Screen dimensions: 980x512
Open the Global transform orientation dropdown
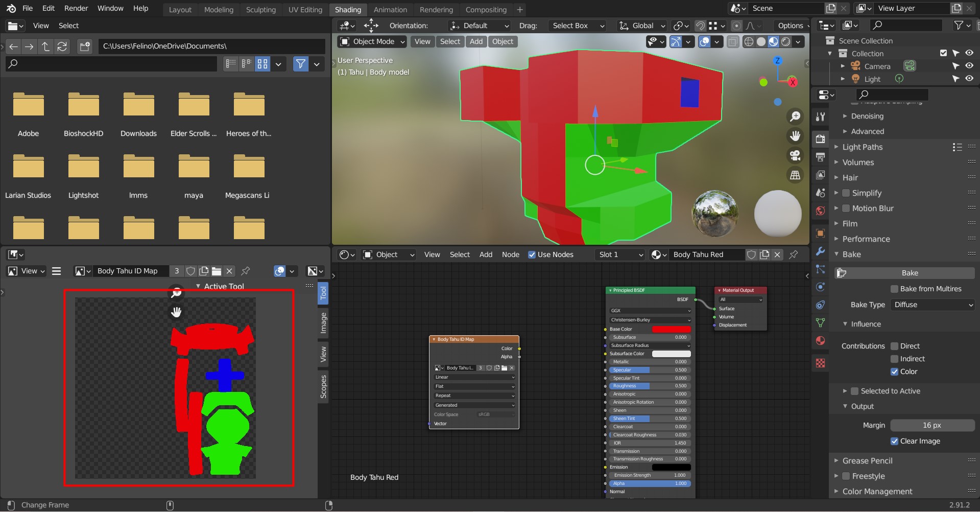[642, 26]
